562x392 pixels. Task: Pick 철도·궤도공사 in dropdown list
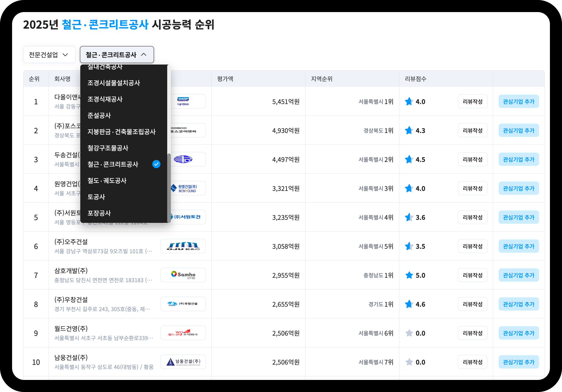click(x=124, y=181)
